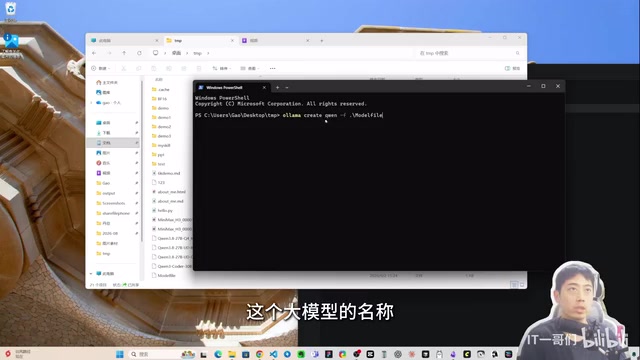Open the Task View icon on taskbar
640x360 pixels.
pyautogui.click(x=204, y=354)
